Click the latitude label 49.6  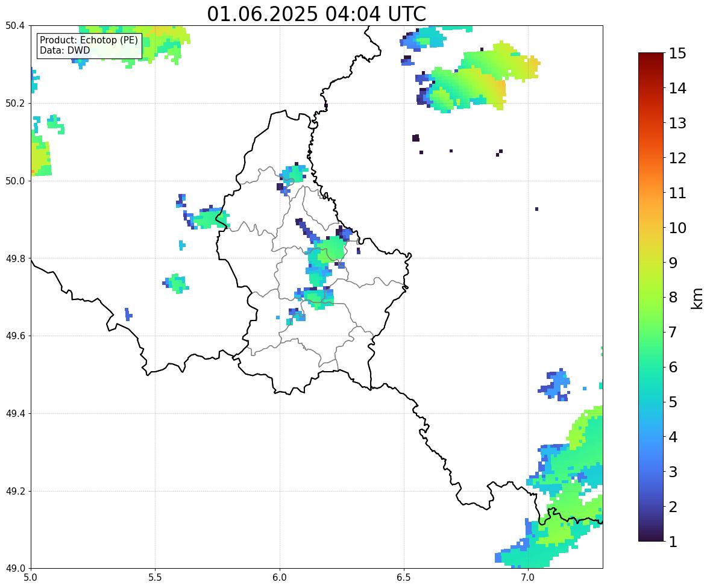pyautogui.click(x=14, y=336)
